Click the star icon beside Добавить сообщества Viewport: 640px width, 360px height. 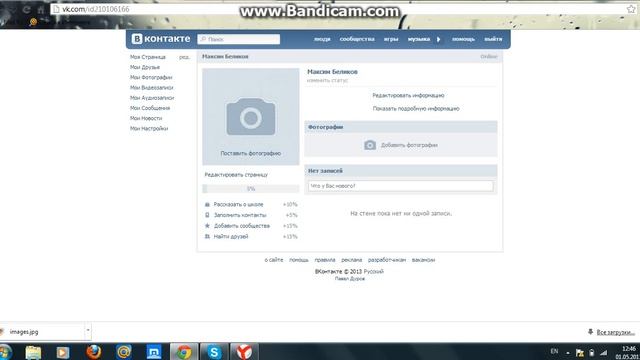[207, 226]
